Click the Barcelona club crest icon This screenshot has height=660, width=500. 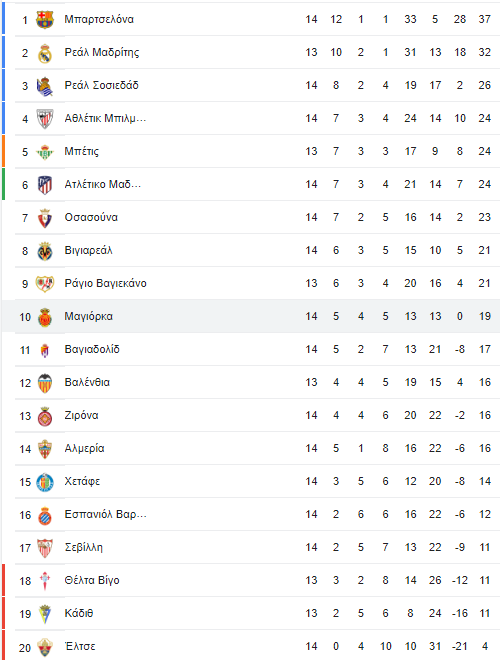tap(45, 19)
